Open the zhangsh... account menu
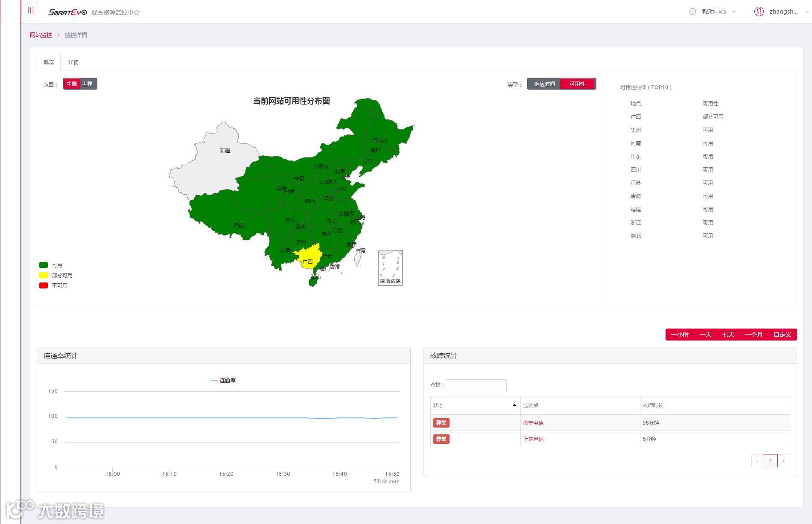 (x=783, y=12)
